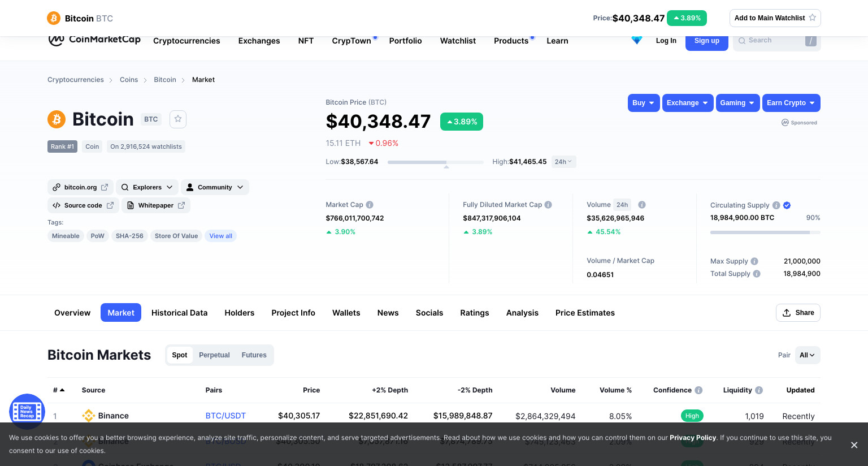This screenshot has width=868, height=466.
Task: Click View all tags link
Action: point(221,236)
